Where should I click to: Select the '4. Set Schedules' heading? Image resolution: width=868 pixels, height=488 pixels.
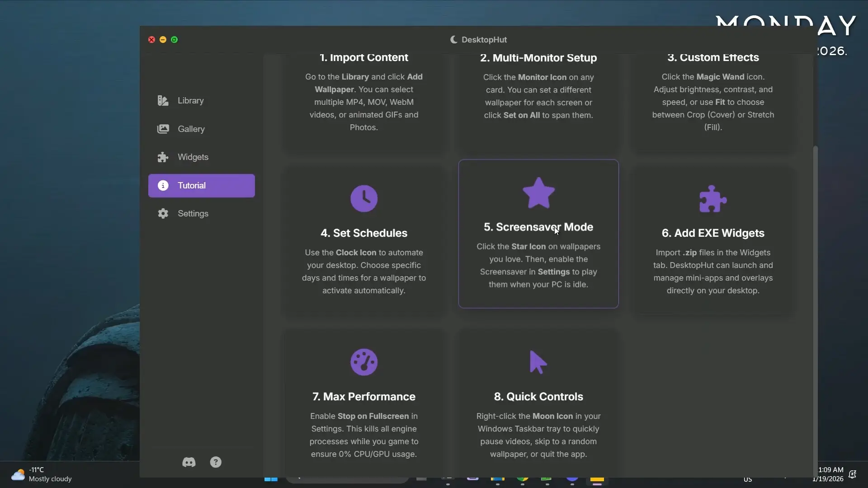[x=364, y=233]
